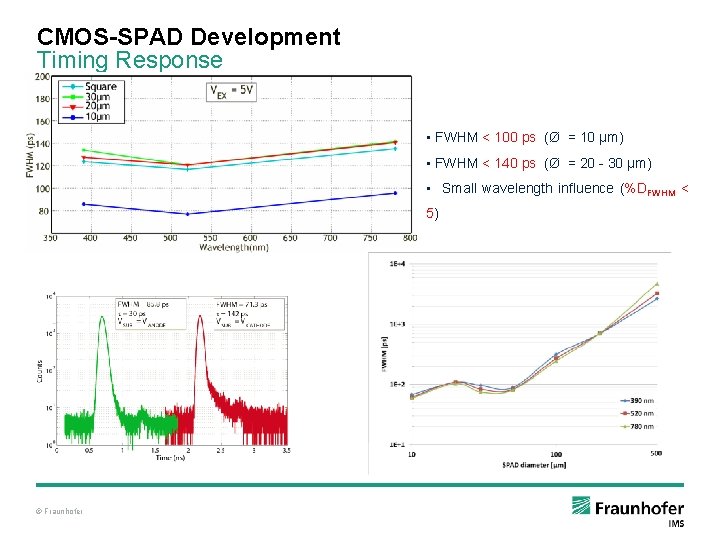Click the '© Fraunhofer' copyright footer
Viewport: 720px width, 540px height.
[x=59, y=511]
